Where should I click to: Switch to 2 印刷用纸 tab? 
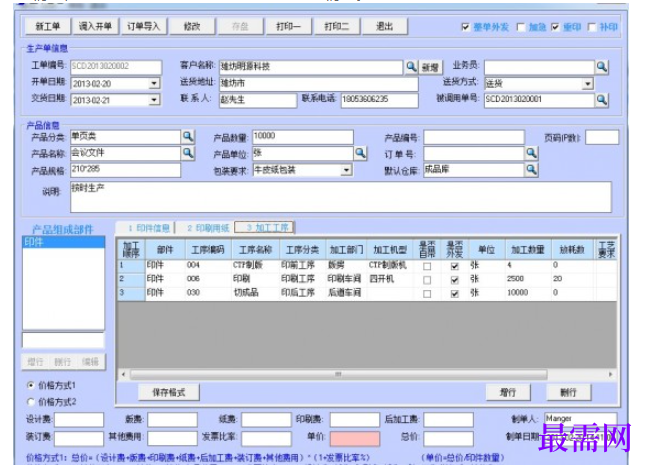coord(206,228)
